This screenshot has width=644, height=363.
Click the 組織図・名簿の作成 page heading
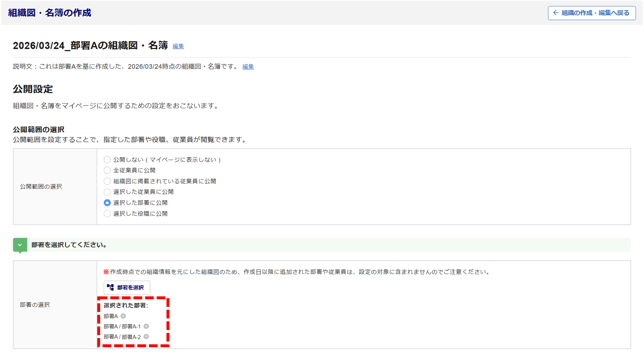click(x=50, y=13)
